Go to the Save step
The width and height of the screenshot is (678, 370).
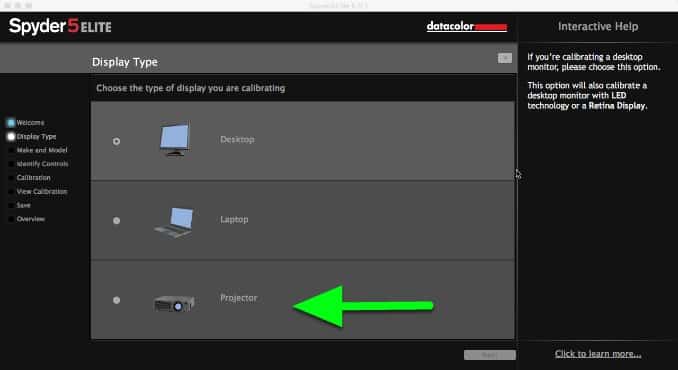click(x=23, y=205)
